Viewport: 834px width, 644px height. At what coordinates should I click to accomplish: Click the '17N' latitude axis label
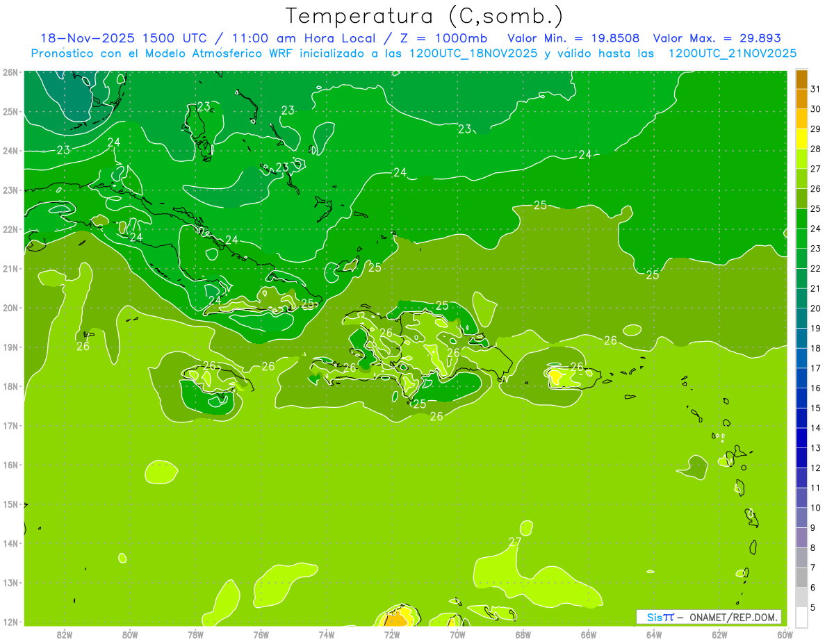click(10, 425)
